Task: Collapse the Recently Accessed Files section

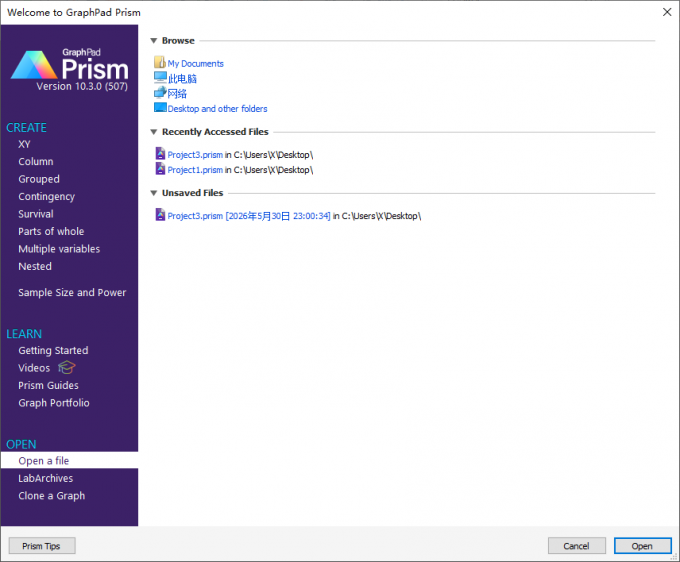Action: [x=154, y=132]
